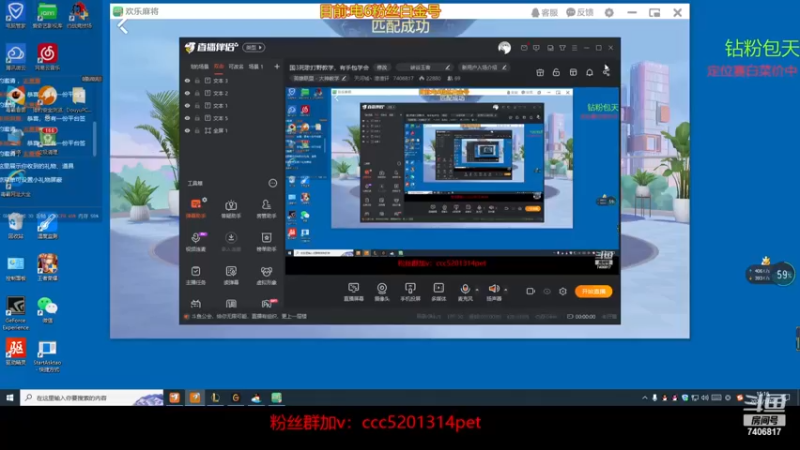Image resolution: width=800 pixels, height=450 pixels.
Task: Select layer row 文本 1 in source list
Action: tap(231, 106)
